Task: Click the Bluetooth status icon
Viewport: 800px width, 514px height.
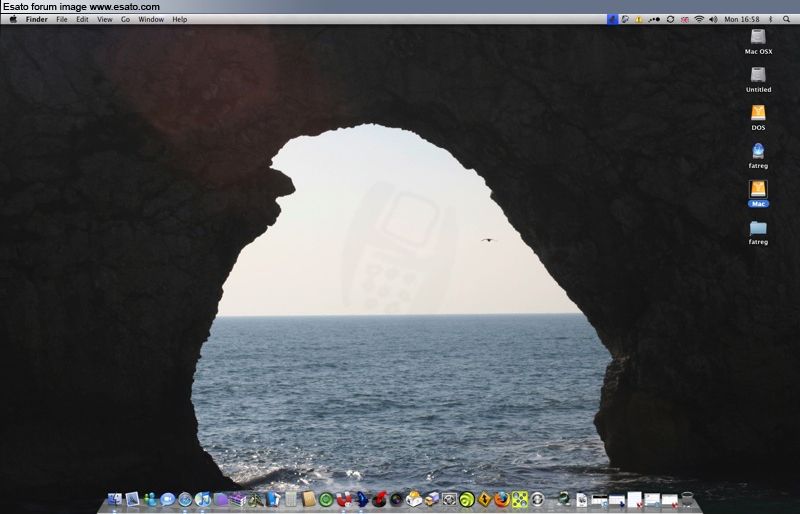Action: click(771, 19)
